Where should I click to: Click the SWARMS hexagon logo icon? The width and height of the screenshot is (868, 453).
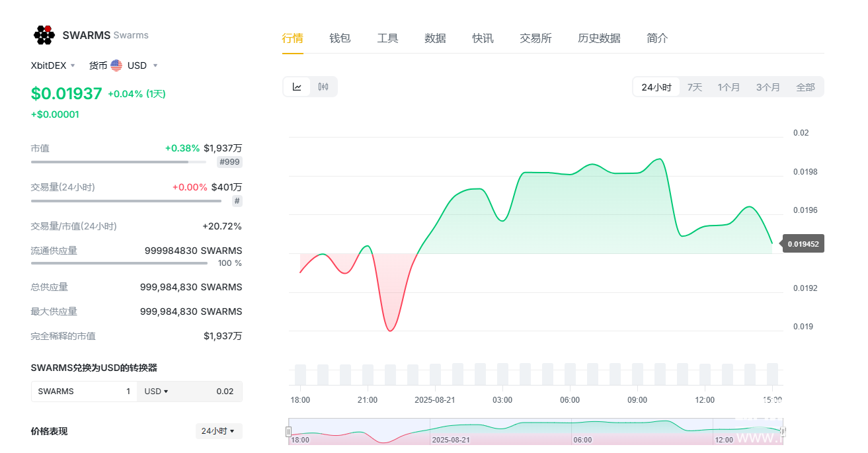[44, 35]
